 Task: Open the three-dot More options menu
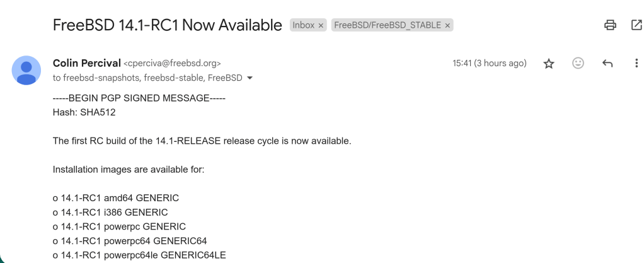coord(636,63)
